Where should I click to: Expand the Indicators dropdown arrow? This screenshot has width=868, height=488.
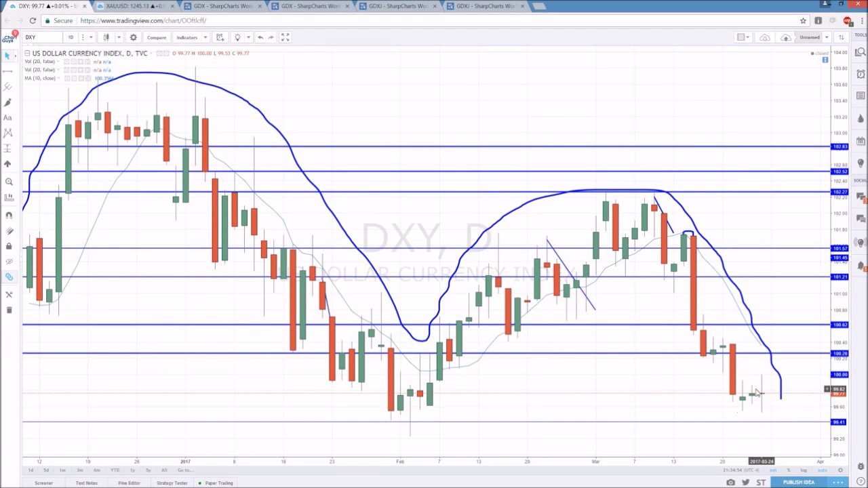point(205,37)
